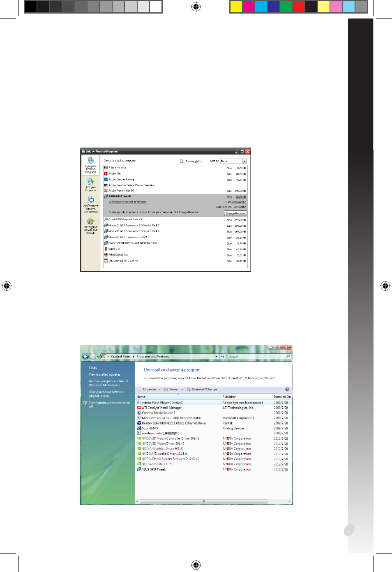The image size is (392, 572).
Task: Expand the Organize menu
Action: 149,389
